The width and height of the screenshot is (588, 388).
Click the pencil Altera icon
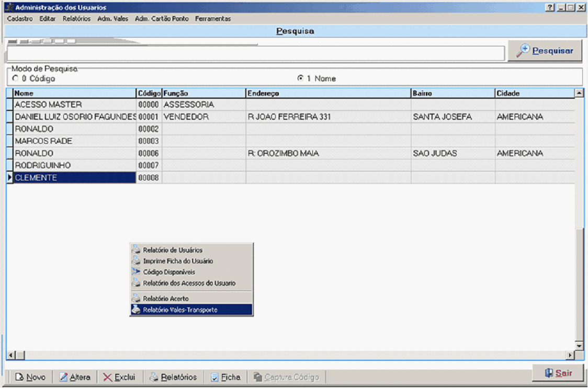point(64,377)
